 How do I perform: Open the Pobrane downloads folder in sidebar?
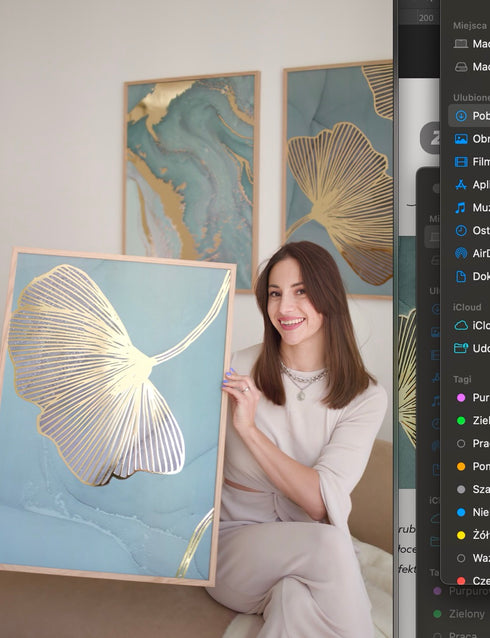coord(469,116)
